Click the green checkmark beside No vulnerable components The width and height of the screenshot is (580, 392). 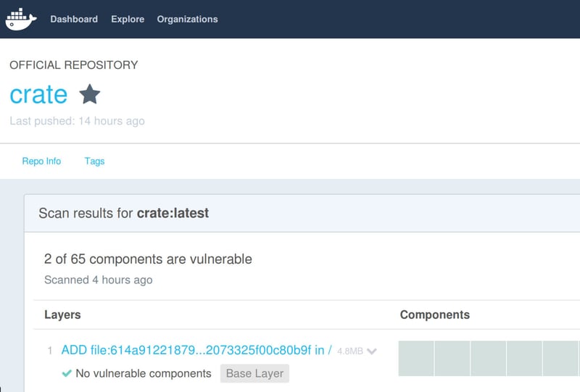(67, 373)
